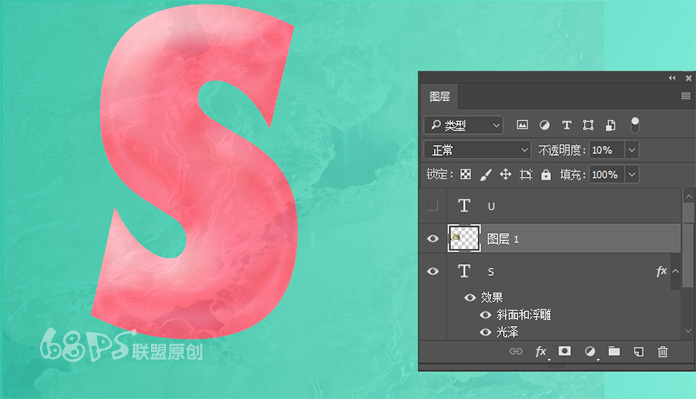This screenshot has width=696, height=399.
Task: Collapse S layer effects list arrow
Action: (x=676, y=271)
